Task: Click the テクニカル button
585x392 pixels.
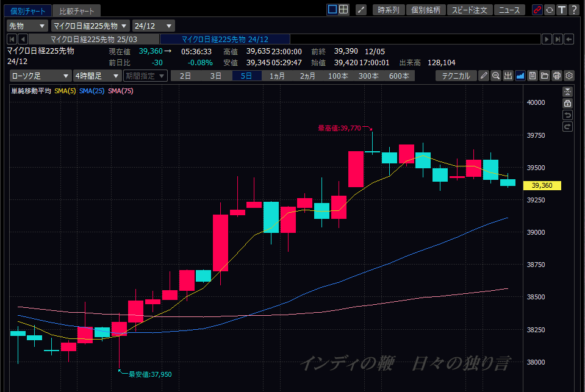Action: (456, 76)
